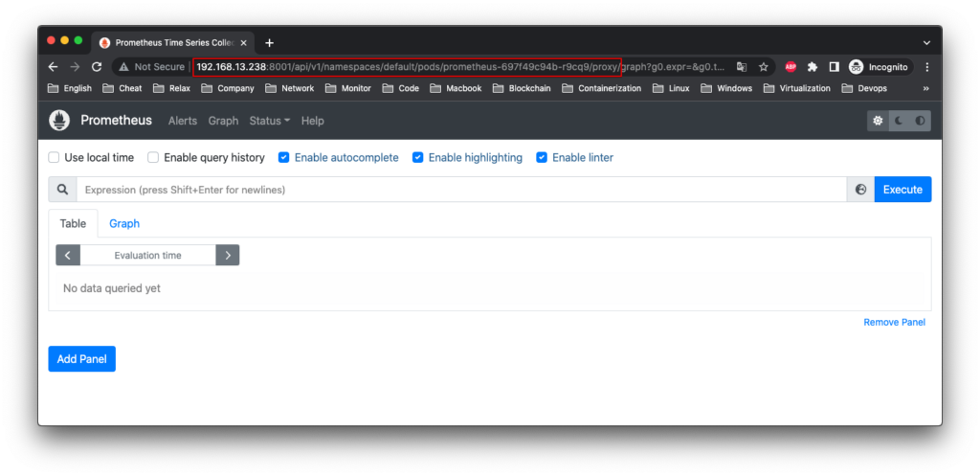
Task: Disable the Enable linter checkbox
Action: (x=542, y=158)
